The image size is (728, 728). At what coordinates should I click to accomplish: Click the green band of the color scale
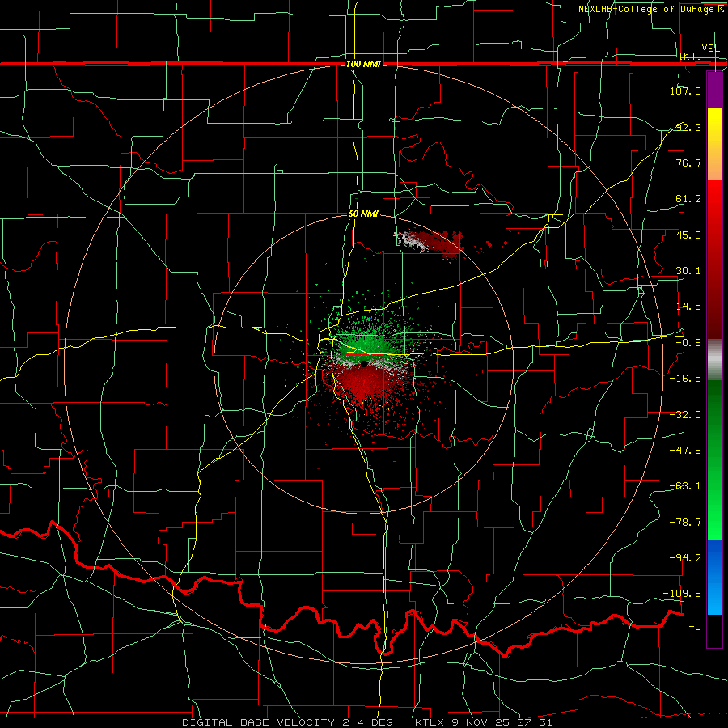point(714,459)
